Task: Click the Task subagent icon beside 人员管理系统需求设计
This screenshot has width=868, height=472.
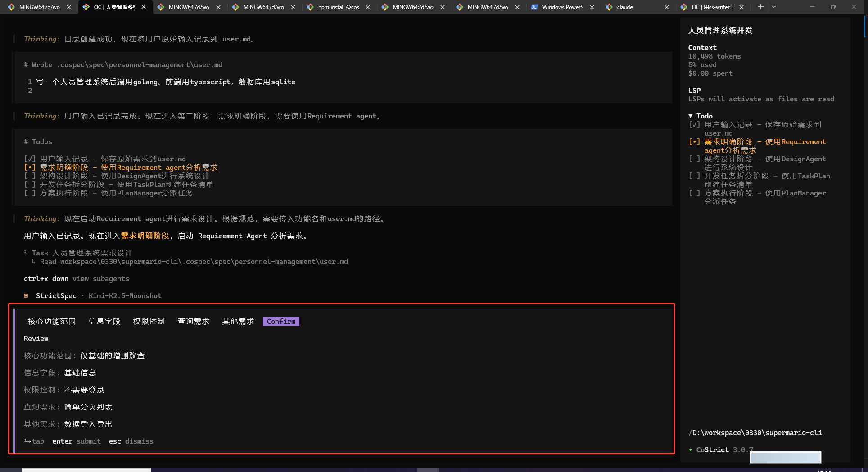Action: tap(26, 253)
